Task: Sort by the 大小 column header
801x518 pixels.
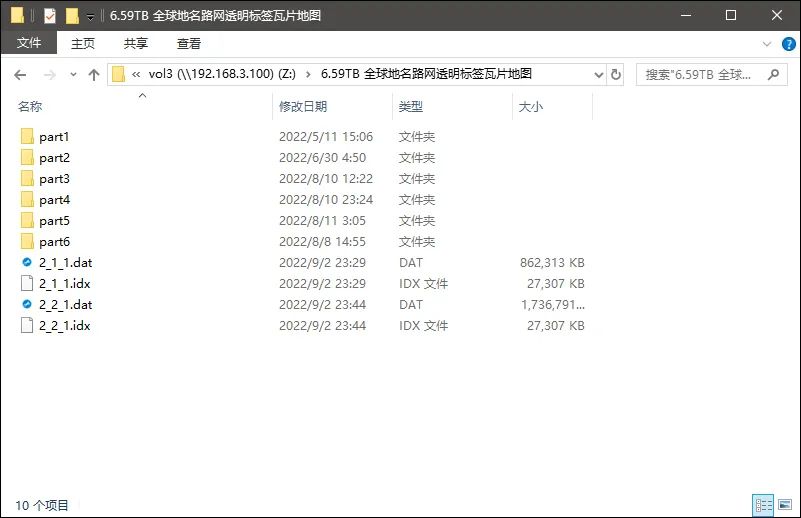Action: tap(531, 106)
